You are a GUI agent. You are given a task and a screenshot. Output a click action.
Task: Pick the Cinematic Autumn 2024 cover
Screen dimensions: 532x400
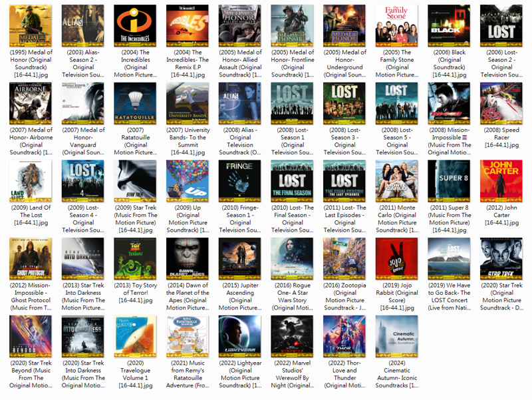(x=396, y=337)
